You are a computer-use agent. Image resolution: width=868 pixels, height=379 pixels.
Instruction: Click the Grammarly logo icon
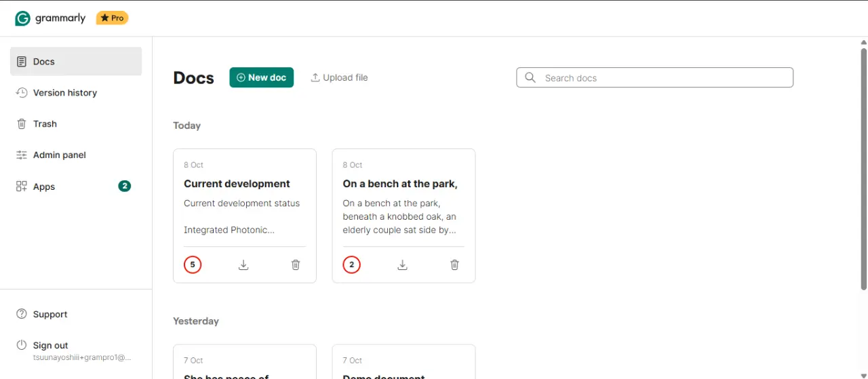[x=22, y=18]
